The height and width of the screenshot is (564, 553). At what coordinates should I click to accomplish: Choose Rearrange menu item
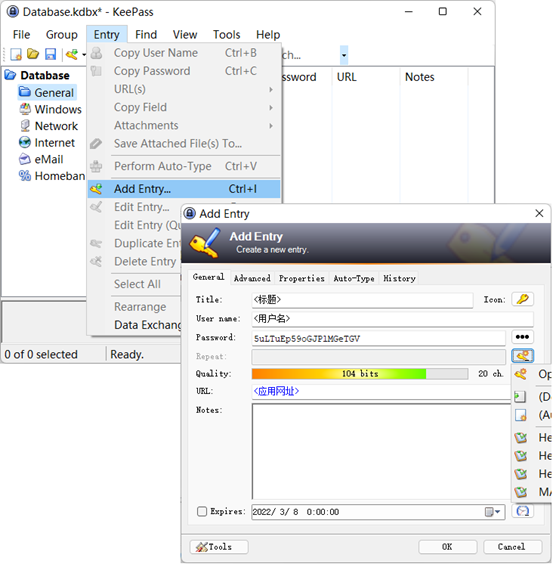coord(140,306)
